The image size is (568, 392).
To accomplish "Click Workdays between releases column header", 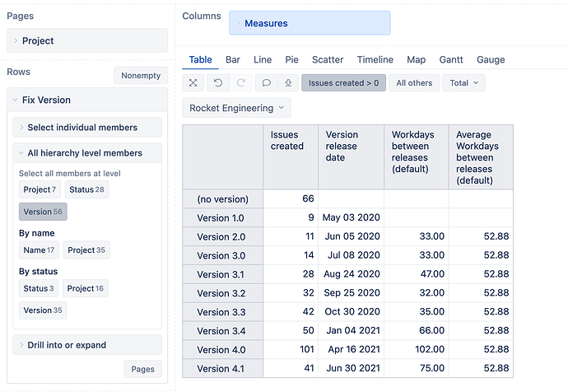I will click(x=417, y=156).
